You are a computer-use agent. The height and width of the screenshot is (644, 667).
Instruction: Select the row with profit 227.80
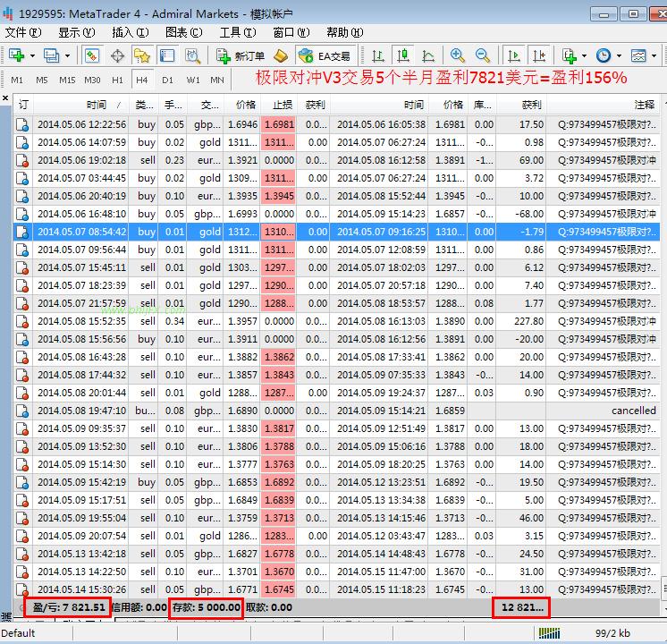pos(337,321)
